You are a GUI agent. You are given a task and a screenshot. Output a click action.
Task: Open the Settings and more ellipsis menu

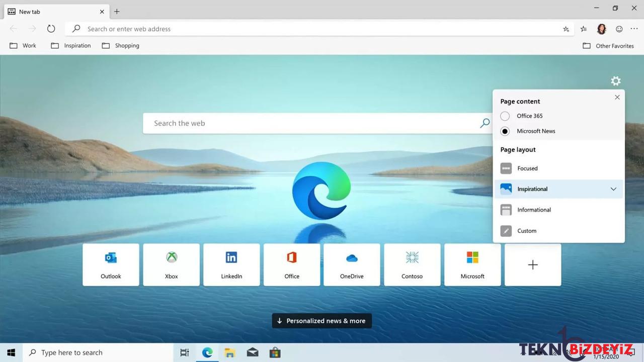[x=634, y=29]
